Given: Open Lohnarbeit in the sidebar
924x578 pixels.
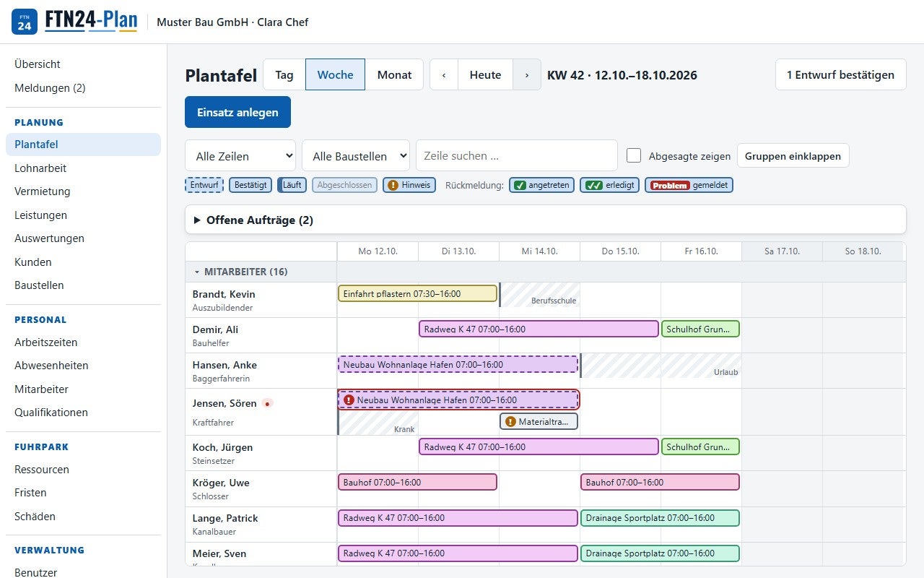Looking at the screenshot, I should 83,168.
